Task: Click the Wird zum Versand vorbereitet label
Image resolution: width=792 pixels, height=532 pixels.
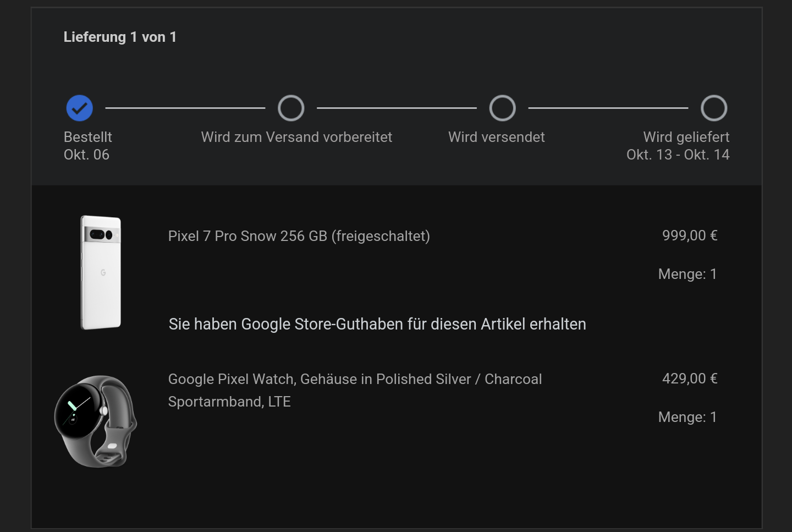Action: (296, 137)
